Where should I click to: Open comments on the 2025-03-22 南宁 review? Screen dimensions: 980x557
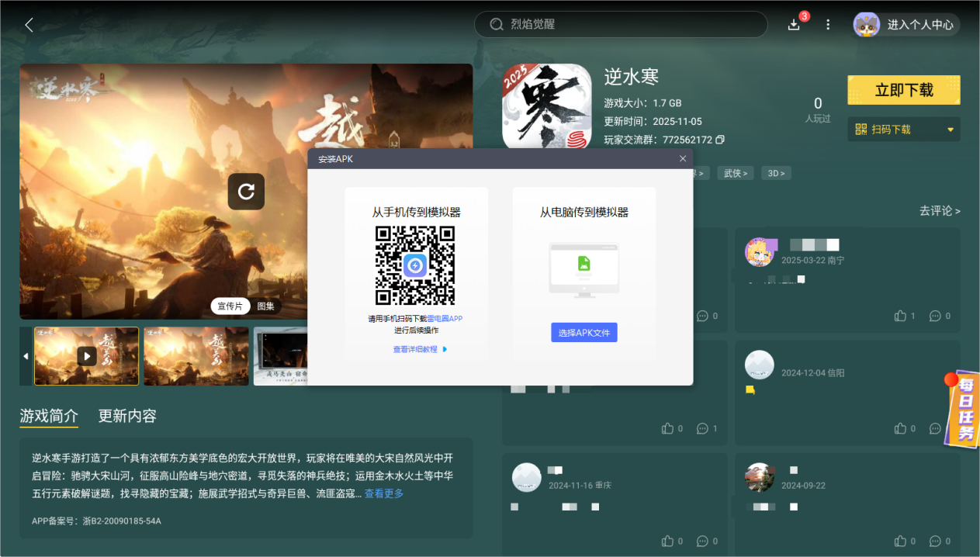click(x=935, y=316)
